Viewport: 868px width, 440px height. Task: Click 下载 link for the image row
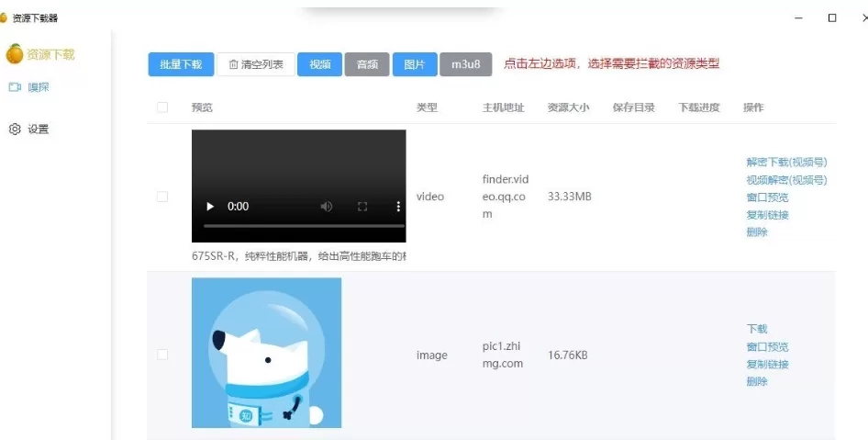tap(757, 329)
